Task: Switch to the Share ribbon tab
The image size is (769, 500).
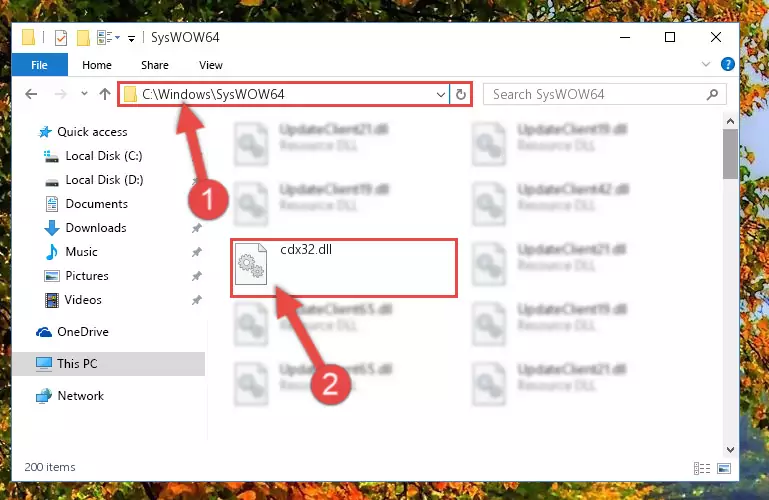Action: point(154,65)
